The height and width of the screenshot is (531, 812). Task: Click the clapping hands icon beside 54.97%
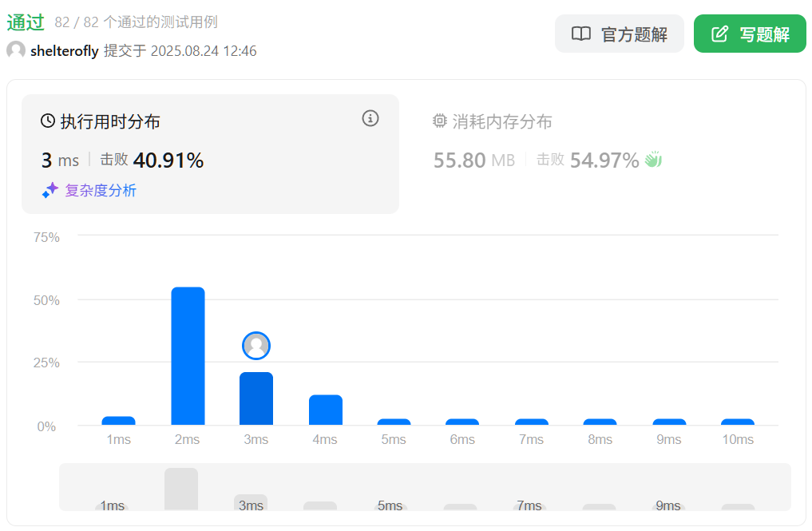[x=654, y=159]
